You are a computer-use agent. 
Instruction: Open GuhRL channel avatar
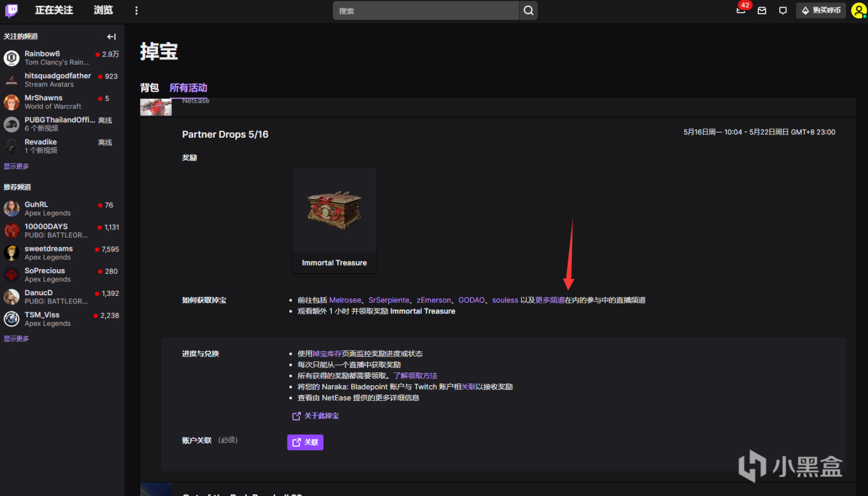pyautogui.click(x=12, y=209)
